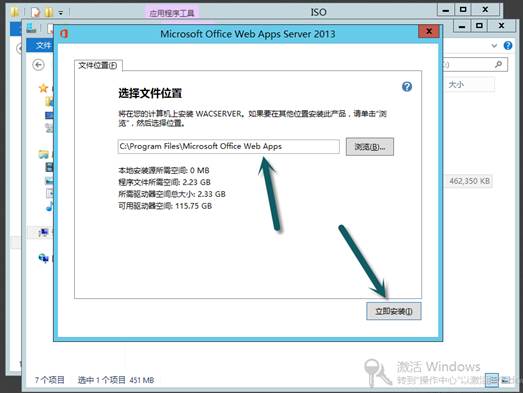Expand ribbon using chevron beside help
The width and height of the screenshot is (523, 393).
pyautogui.click(x=494, y=46)
